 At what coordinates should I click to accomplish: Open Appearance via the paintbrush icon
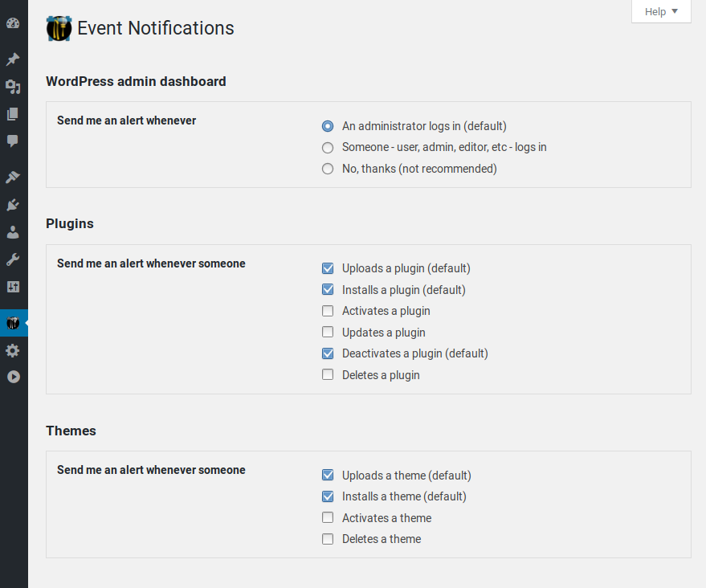[x=13, y=177]
